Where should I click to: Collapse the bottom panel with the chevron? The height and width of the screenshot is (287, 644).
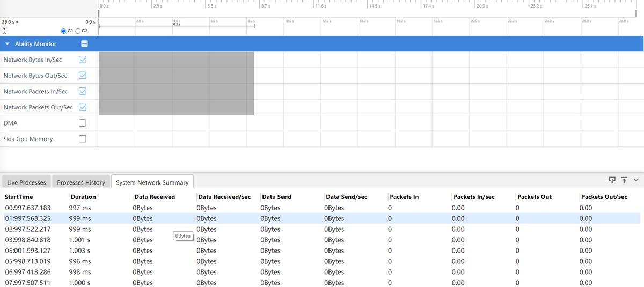click(636, 179)
